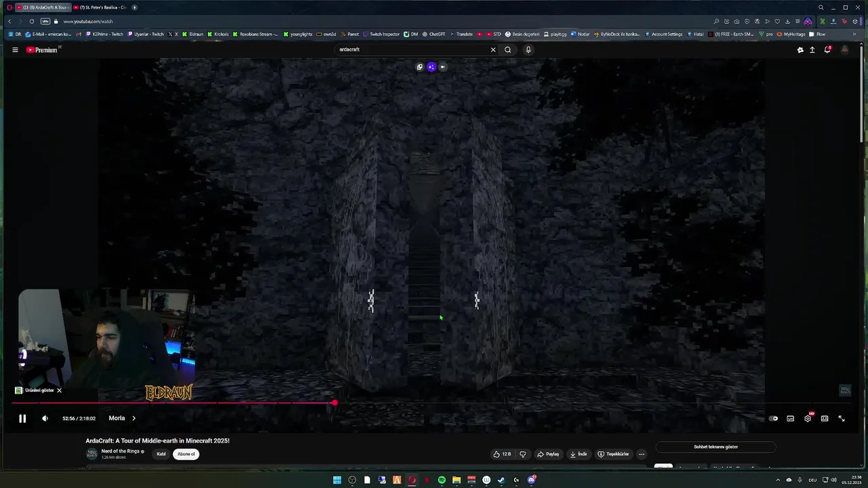Open the YouTube hamburger guide menu
Image resolution: width=868 pixels, height=488 pixels.
click(15, 49)
